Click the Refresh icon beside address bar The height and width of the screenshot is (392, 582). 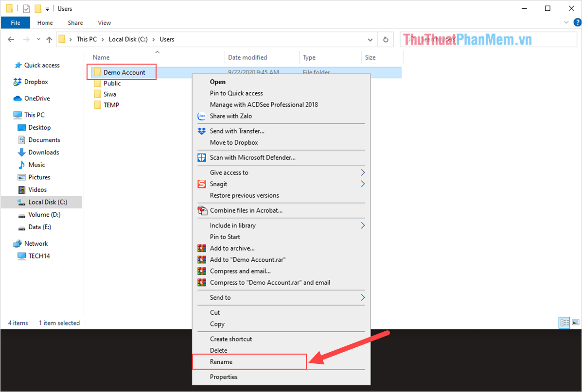click(386, 40)
